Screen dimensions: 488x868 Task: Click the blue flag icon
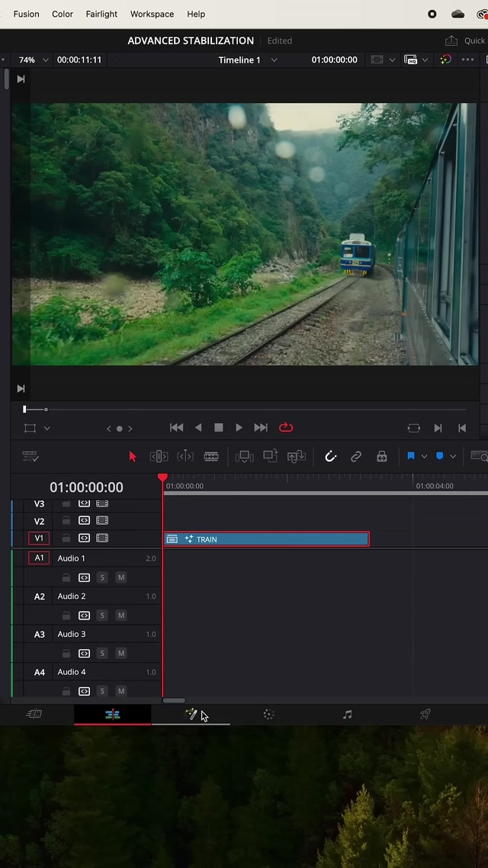410,456
